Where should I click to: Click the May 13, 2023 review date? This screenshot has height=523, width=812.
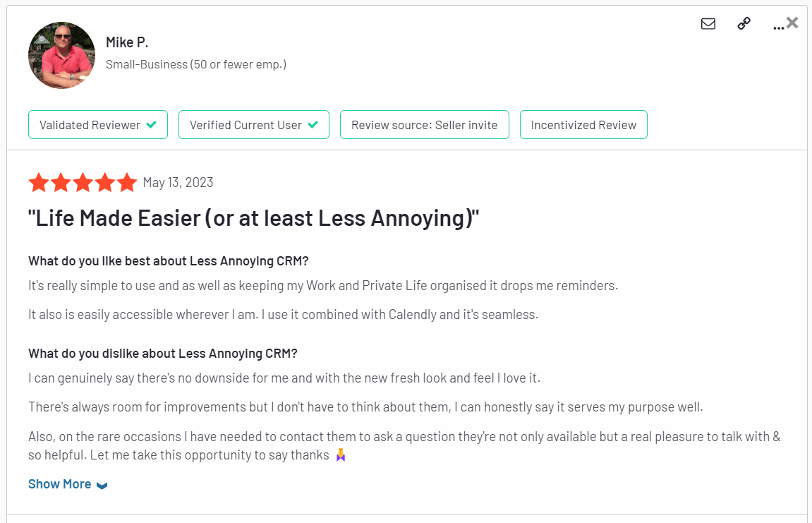pos(178,183)
